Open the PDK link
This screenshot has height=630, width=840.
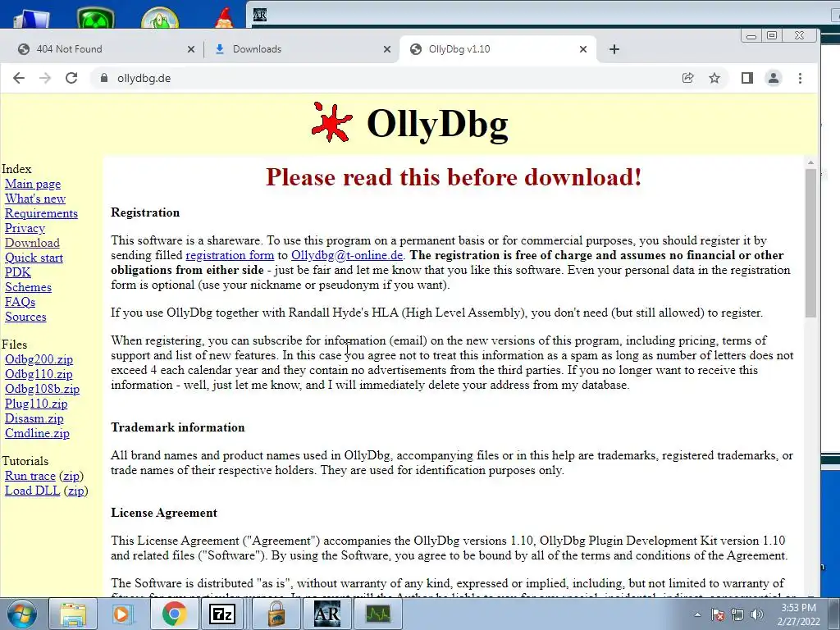coord(18,272)
